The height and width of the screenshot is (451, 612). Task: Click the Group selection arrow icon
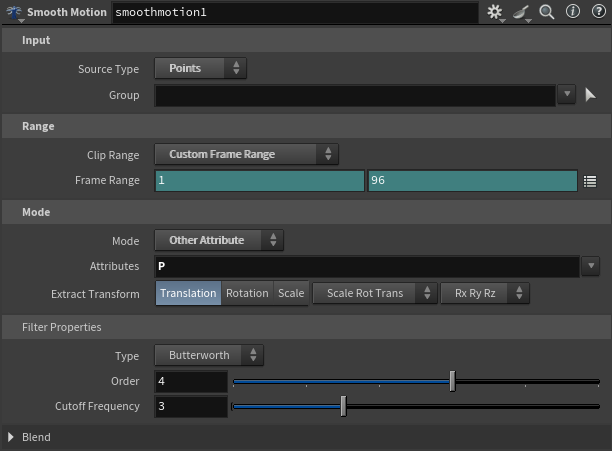(590, 95)
